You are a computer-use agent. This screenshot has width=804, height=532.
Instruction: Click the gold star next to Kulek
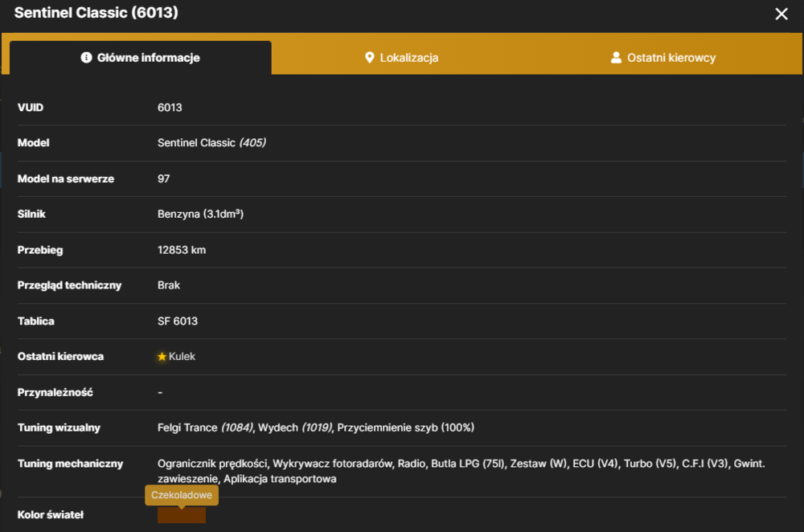click(162, 356)
